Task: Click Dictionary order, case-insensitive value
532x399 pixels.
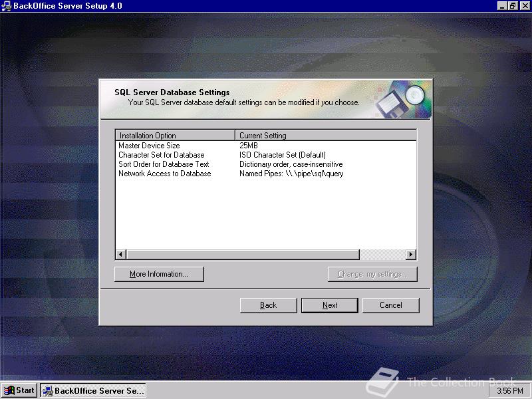Action: (x=291, y=164)
